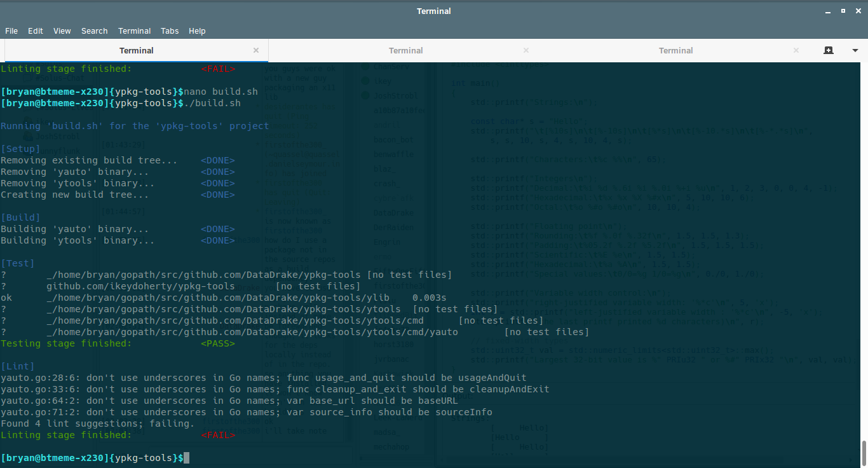Click the '[Test]' section heading

(x=18, y=263)
